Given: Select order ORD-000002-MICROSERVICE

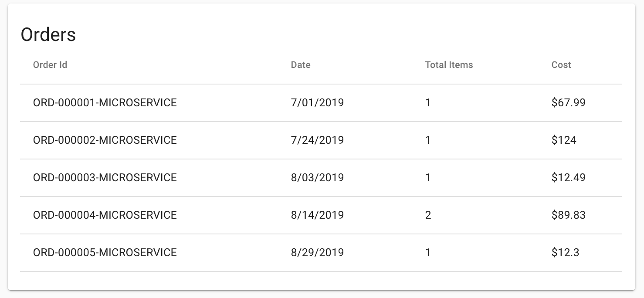Looking at the screenshot, I should [105, 140].
